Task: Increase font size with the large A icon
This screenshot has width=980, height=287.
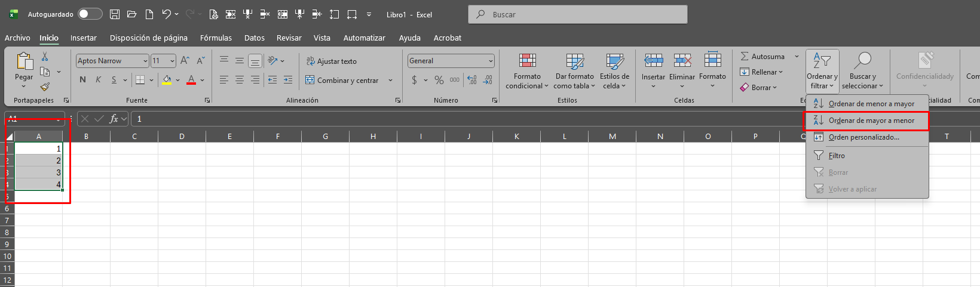Action: click(185, 61)
